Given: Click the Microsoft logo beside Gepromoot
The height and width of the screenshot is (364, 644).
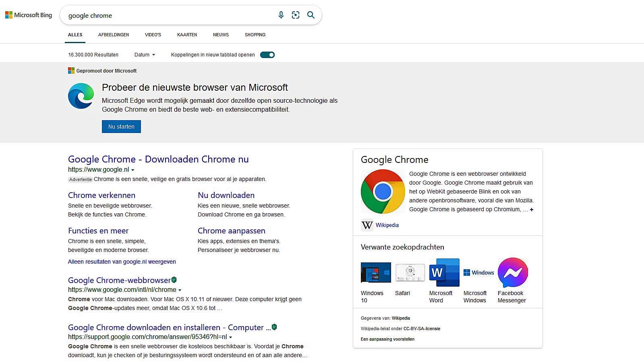Looking at the screenshot, I should tap(71, 71).
